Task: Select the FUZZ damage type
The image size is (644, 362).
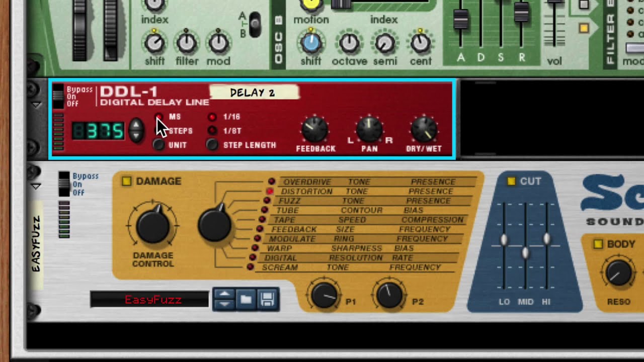Action: [x=267, y=201]
